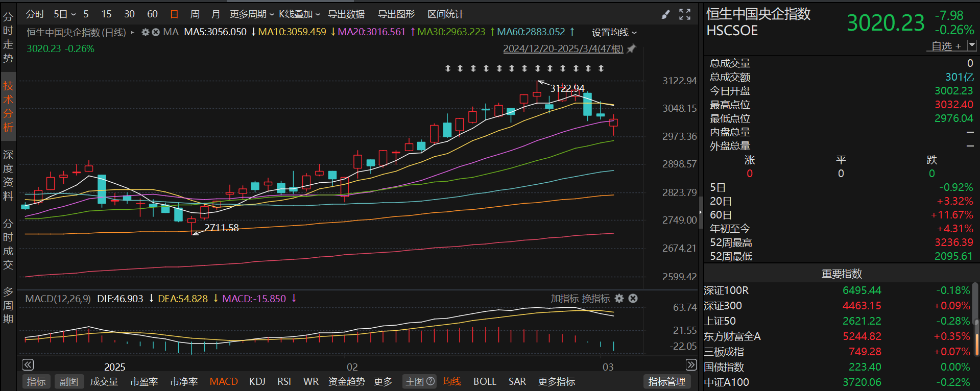Viewport: 980px width, 391px height.
Task: Click the last event arrow marker above candles
Action: pos(601,68)
